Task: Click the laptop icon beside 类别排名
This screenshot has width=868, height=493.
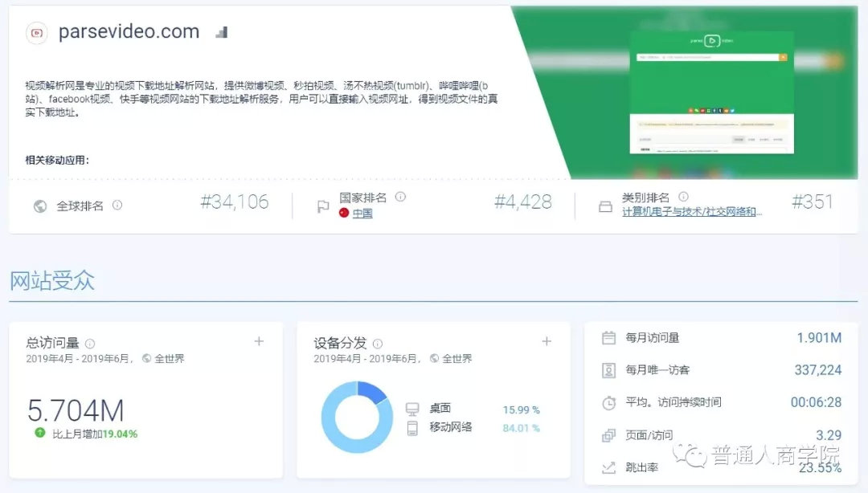Action: (x=606, y=206)
